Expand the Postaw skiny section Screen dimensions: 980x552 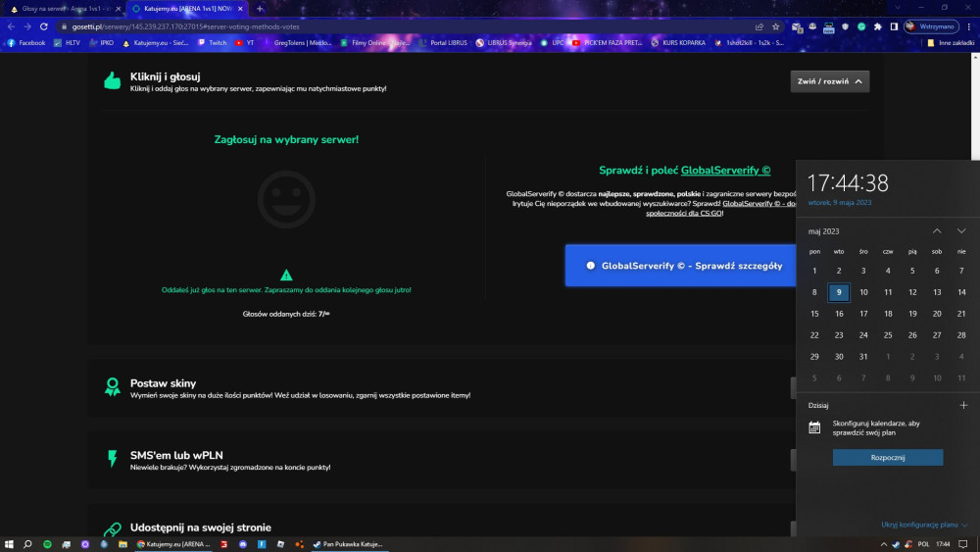(x=793, y=387)
